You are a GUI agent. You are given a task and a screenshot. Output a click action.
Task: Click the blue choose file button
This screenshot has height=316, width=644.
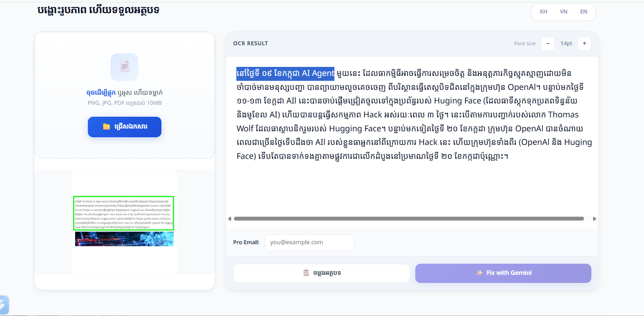[124, 127]
